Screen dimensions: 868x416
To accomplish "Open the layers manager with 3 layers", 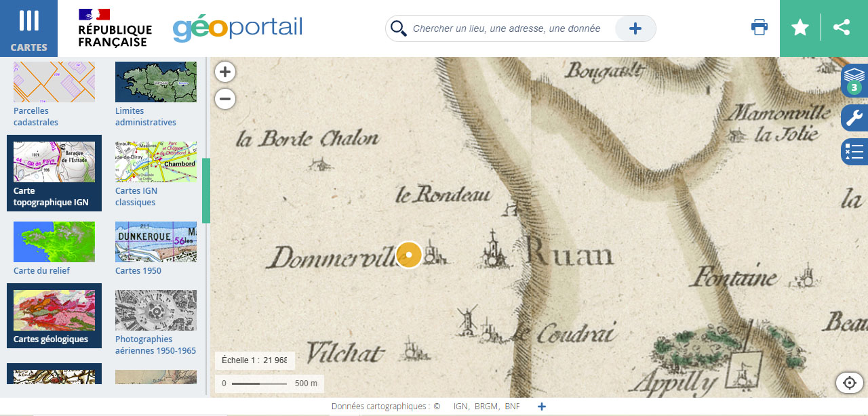I will [x=854, y=80].
